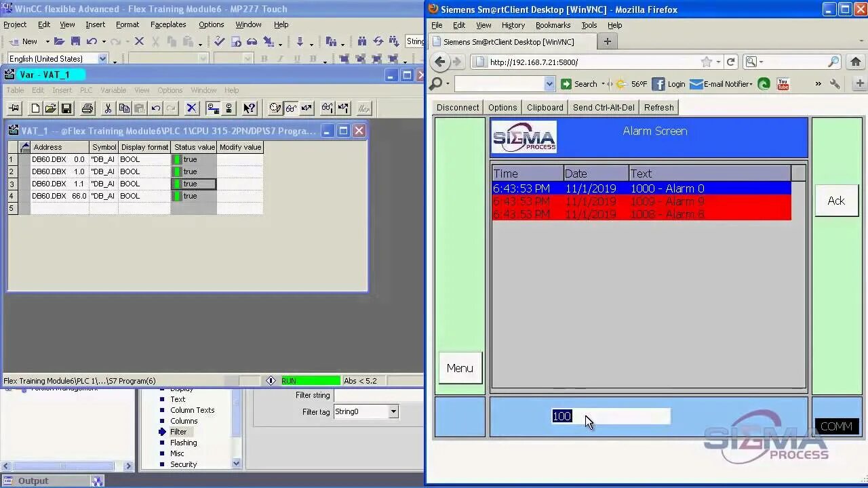Click Options button in VNC viewer
The image size is (868, 488).
502,107
